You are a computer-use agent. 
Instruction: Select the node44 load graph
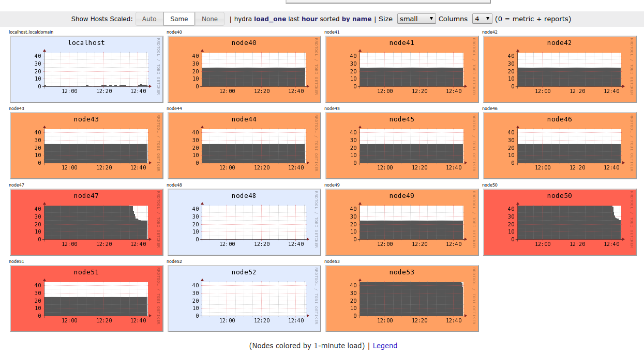point(244,146)
